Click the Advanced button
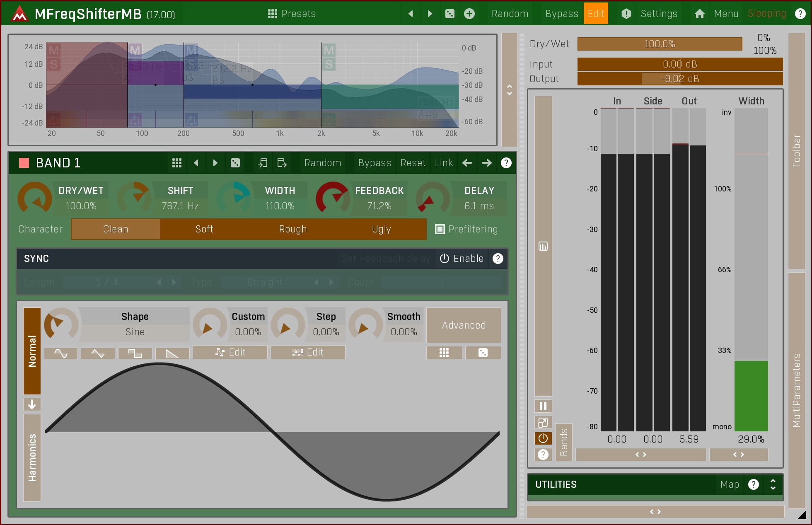 click(463, 325)
